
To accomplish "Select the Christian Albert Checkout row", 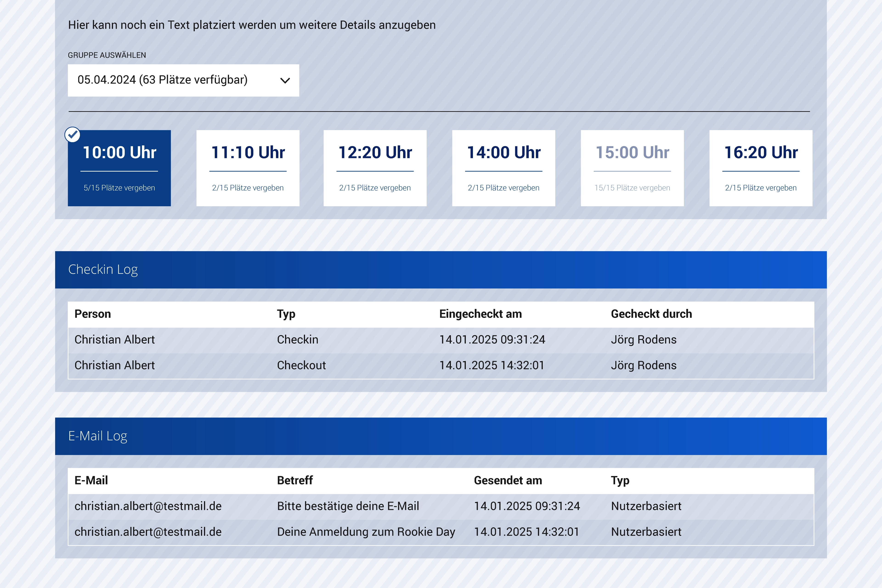I will coord(441,365).
